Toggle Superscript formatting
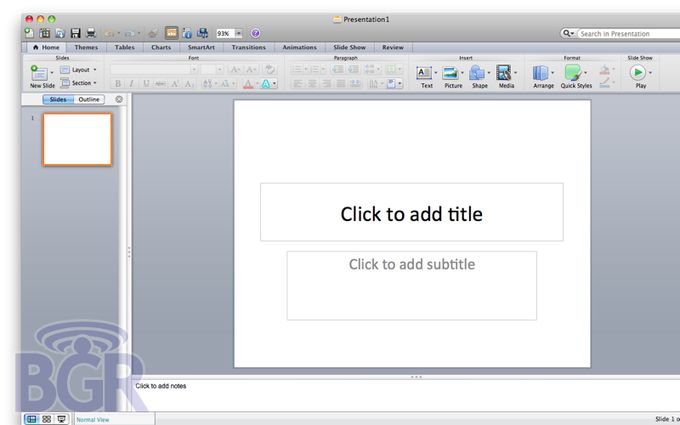Screen dimensions: 680x425 point(174,84)
